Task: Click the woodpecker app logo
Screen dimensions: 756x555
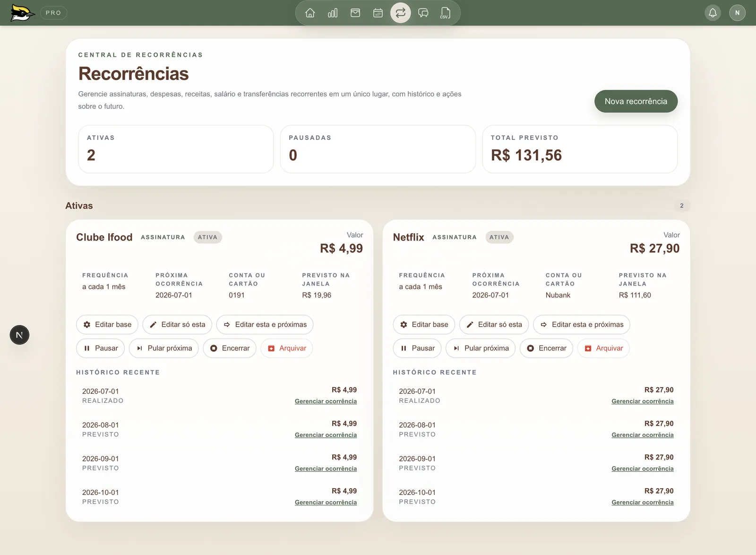Action: [22, 13]
